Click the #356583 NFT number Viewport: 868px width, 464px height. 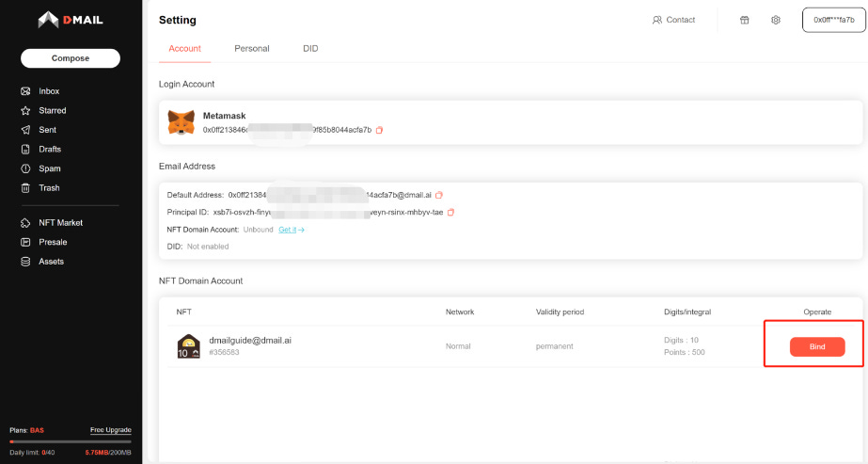(x=224, y=352)
